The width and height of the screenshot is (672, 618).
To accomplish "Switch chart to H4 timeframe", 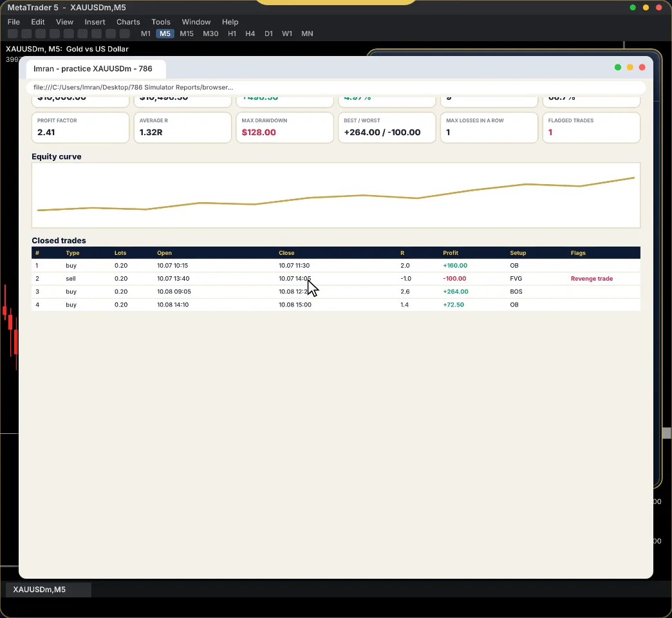I will [x=250, y=33].
